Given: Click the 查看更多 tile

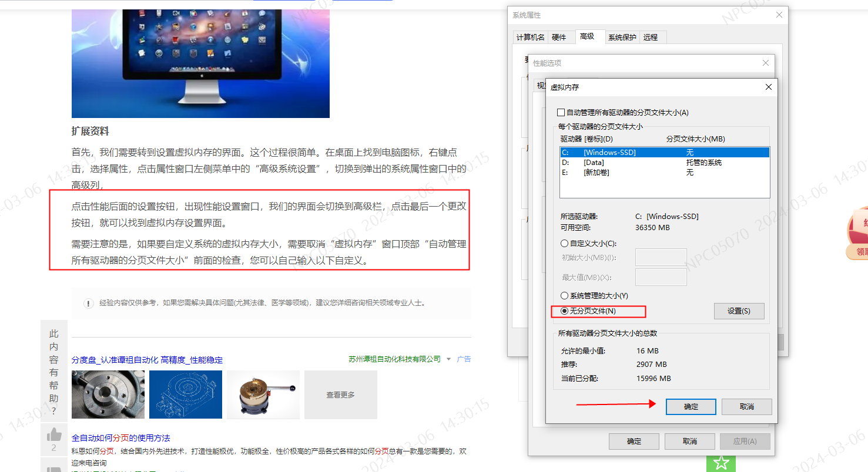Looking at the screenshot, I should [341, 395].
